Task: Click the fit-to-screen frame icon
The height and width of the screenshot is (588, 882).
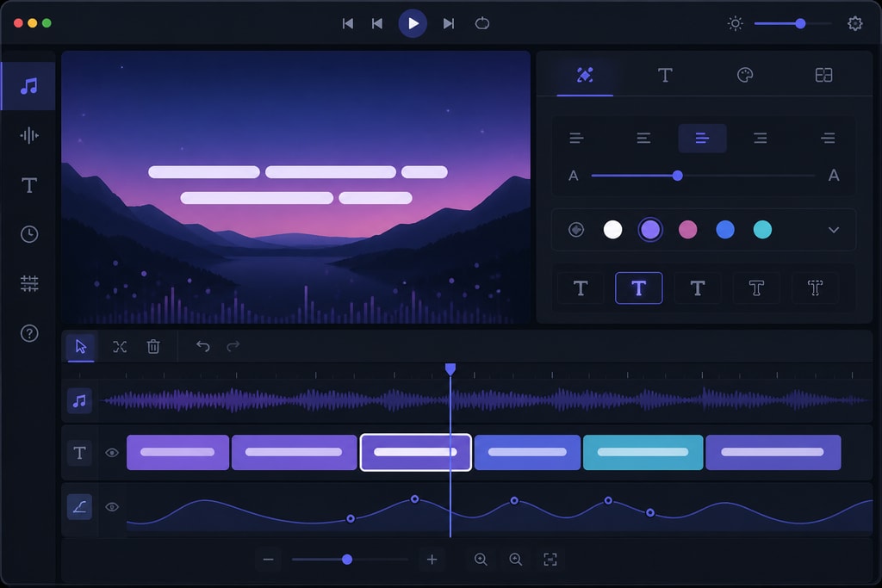Action: pyautogui.click(x=550, y=560)
